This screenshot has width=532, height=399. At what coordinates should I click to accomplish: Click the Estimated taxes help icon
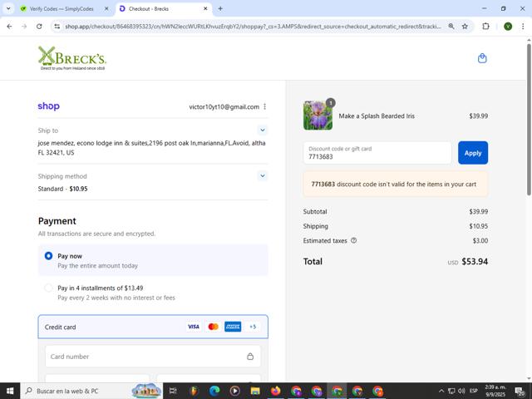[x=353, y=240]
